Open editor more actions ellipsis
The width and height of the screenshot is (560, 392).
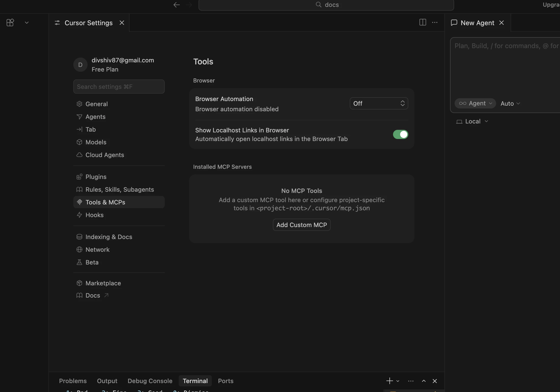coord(435,22)
